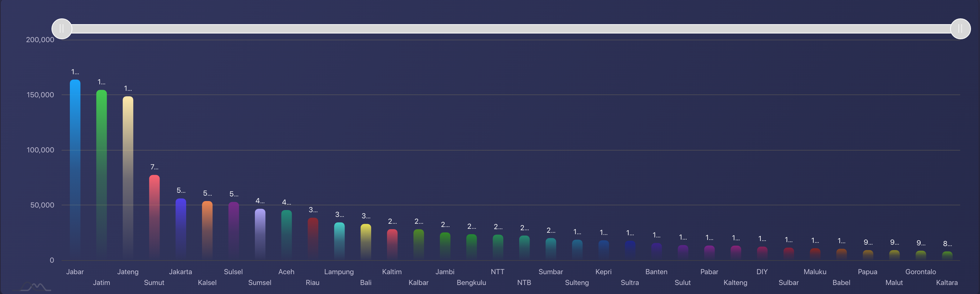Select the purple Sulsel bar
The height and width of the screenshot is (294, 980).
pos(234,231)
